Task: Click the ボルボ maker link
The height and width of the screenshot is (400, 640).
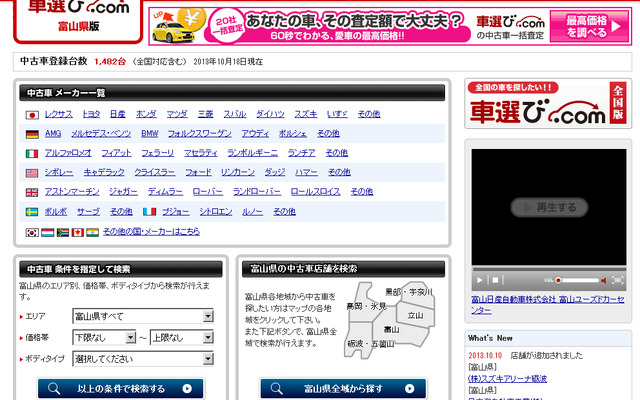Action: point(56,211)
